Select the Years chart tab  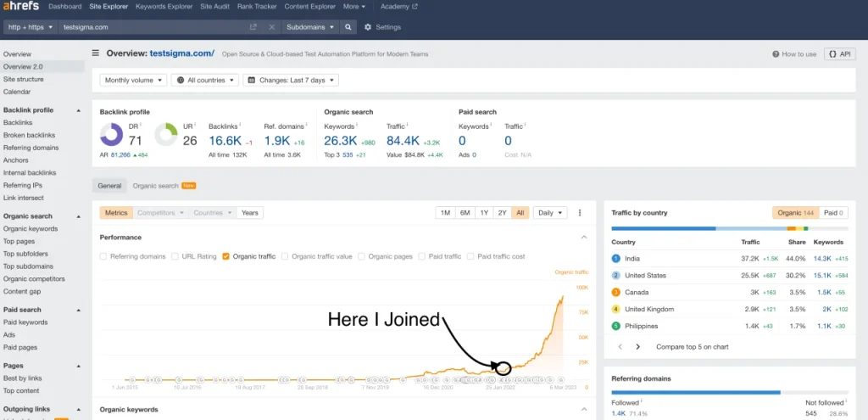250,213
